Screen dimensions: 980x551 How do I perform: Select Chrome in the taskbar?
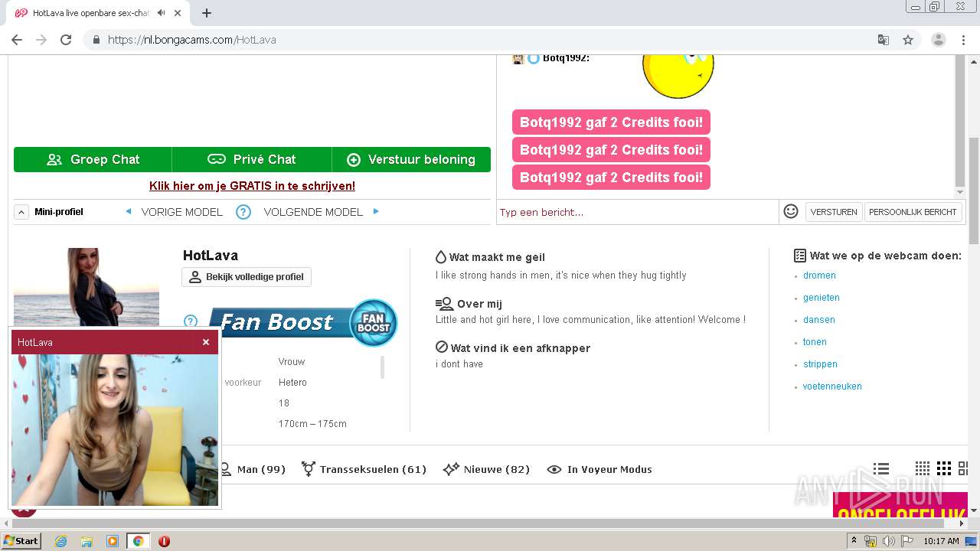[x=138, y=541]
